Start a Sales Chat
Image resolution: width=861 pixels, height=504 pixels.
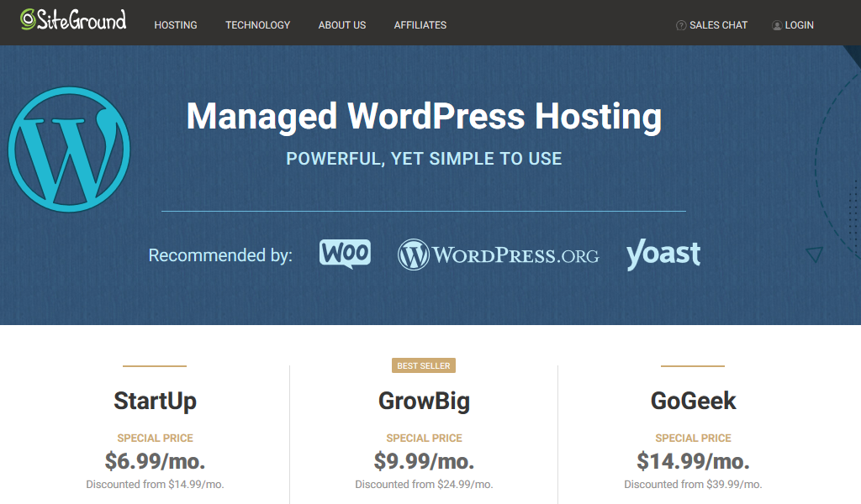[718, 25]
